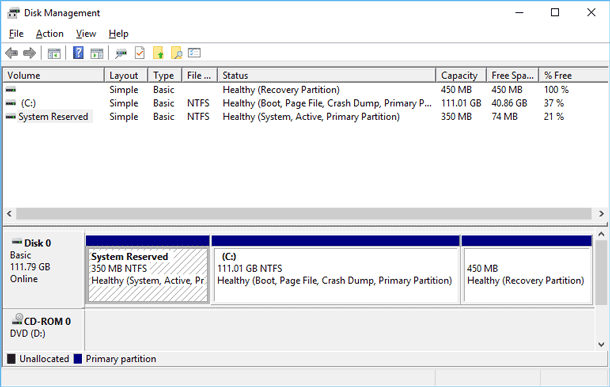Image resolution: width=610 pixels, height=387 pixels.
Task: Open the blue Help question mark icon
Action: [x=78, y=53]
